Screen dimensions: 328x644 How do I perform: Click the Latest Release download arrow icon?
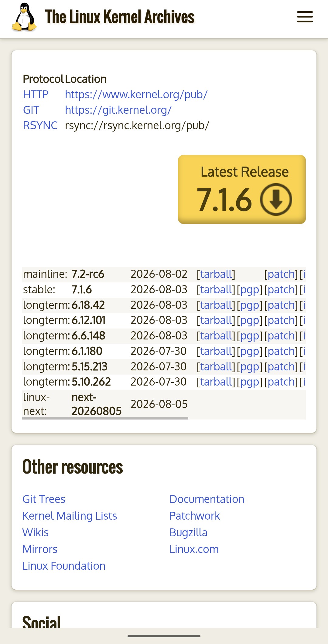click(x=276, y=200)
